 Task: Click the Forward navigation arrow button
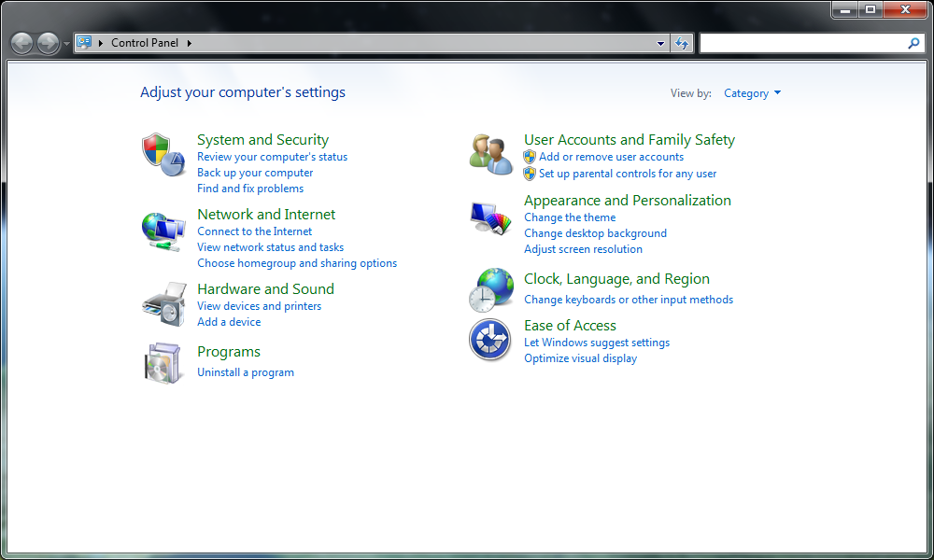[48, 44]
